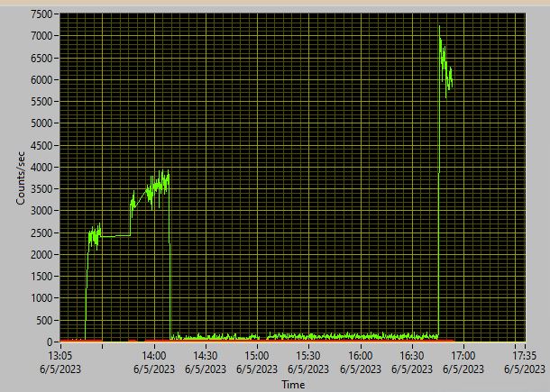Select the Time X-axis title
550x392 pixels.
(x=293, y=385)
